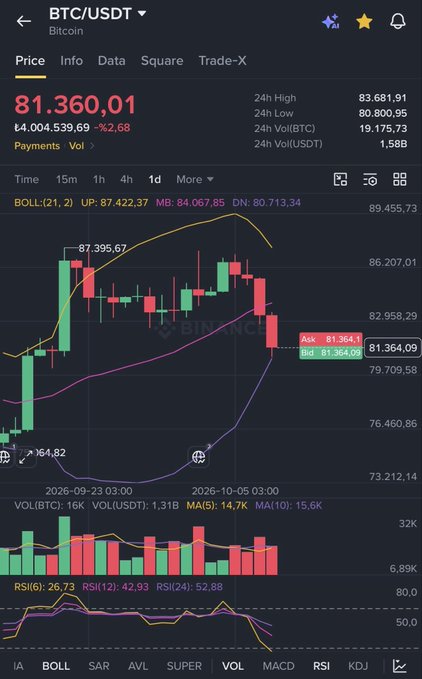Open the chart indicator settings icon
Viewport: 422px width, 679px height.
pyautogui.click(x=370, y=179)
